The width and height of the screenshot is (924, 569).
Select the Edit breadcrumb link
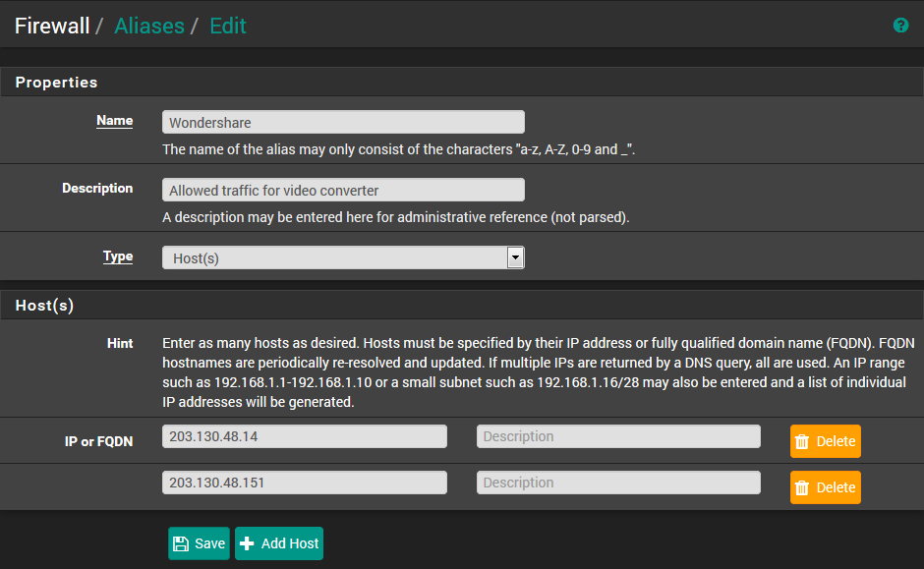[228, 26]
